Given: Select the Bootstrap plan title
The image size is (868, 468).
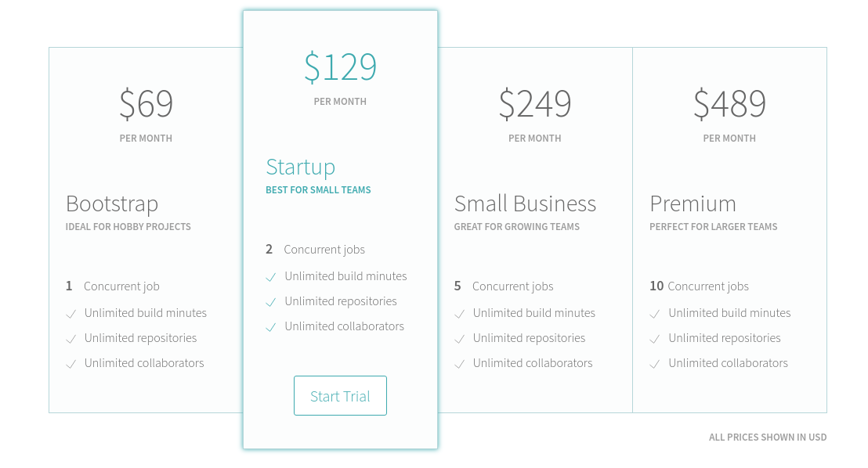Looking at the screenshot, I should pyautogui.click(x=112, y=203).
